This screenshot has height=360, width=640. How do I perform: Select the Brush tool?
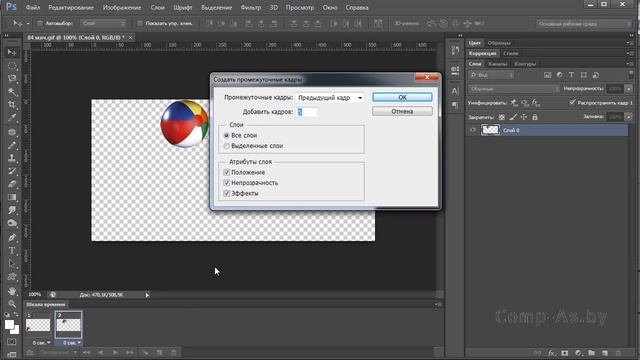(12, 145)
